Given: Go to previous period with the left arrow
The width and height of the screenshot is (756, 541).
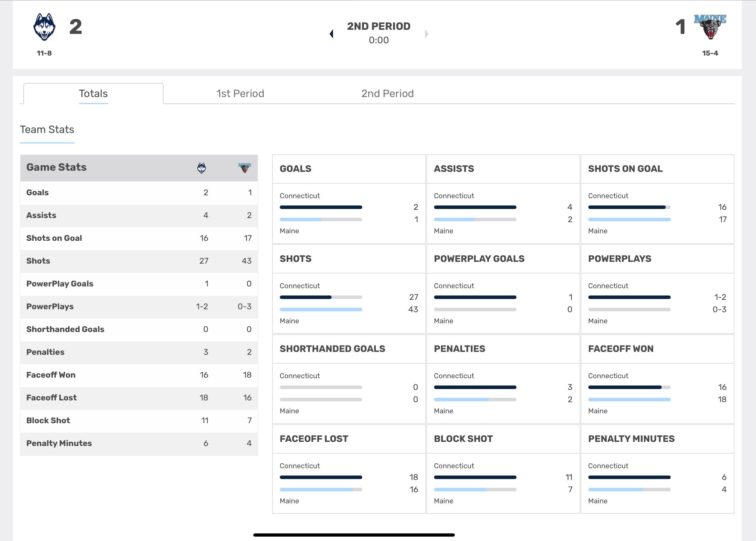Looking at the screenshot, I should coord(331,34).
